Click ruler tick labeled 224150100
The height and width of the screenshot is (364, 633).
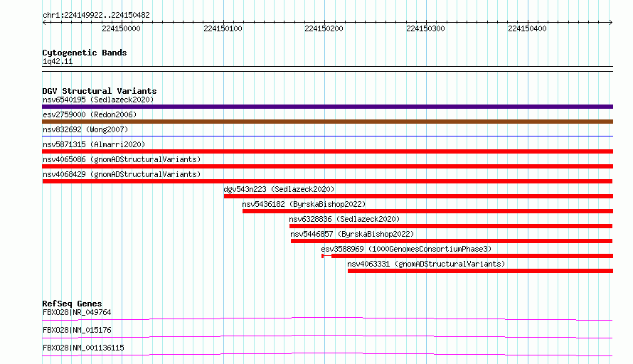click(x=223, y=28)
